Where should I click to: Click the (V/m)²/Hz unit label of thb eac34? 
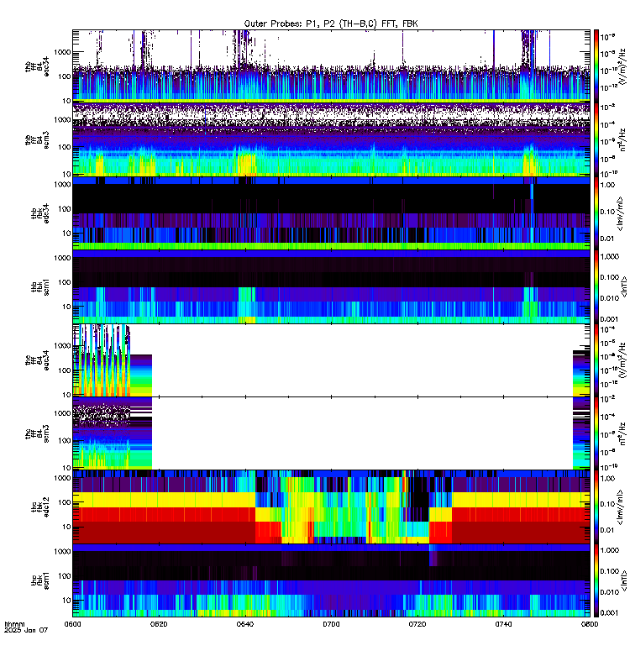pos(623,66)
